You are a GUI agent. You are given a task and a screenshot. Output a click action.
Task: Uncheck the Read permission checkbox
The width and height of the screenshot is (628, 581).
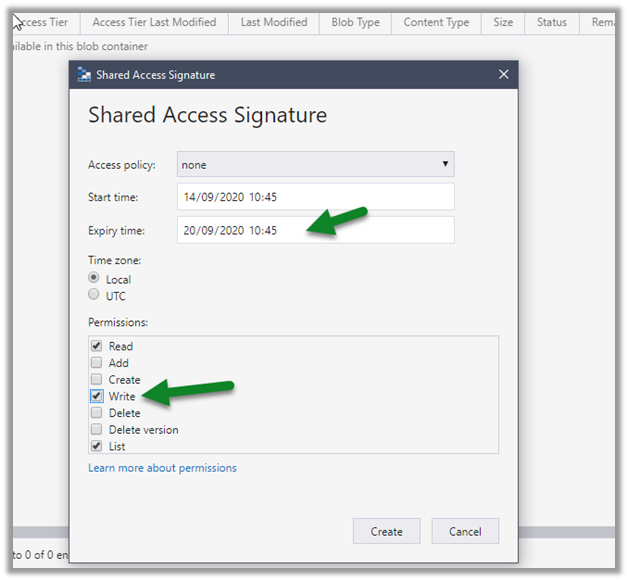[x=95, y=346]
